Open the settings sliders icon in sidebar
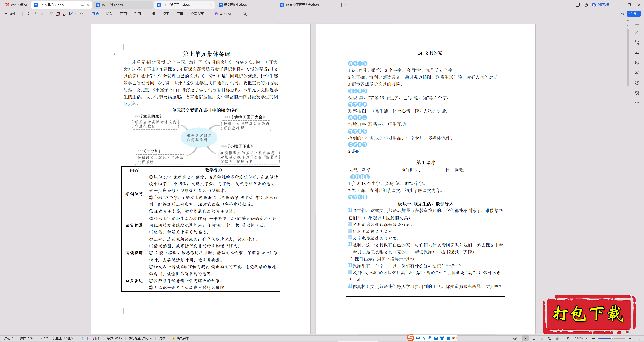The height and width of the screenshot is (342, 644). pos(637,53)
